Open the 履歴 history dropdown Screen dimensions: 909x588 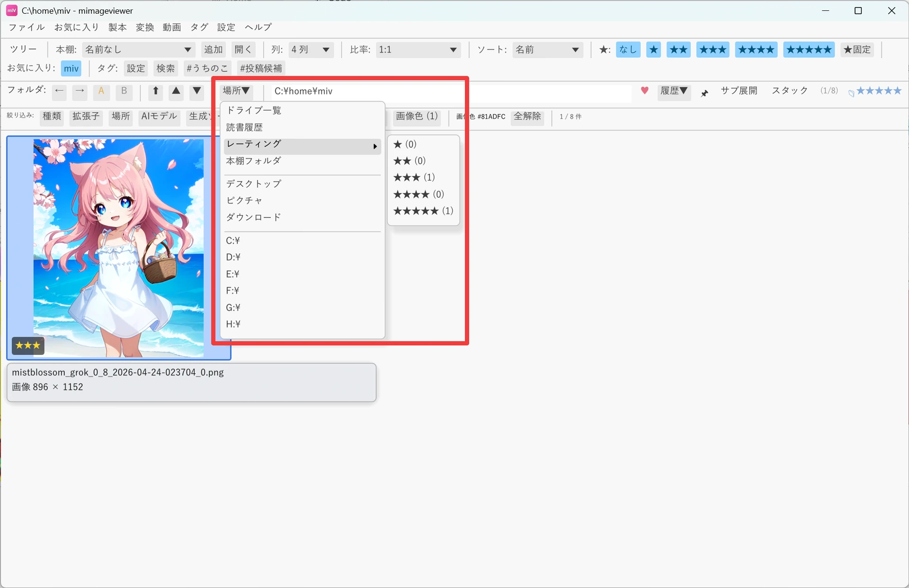674,91
